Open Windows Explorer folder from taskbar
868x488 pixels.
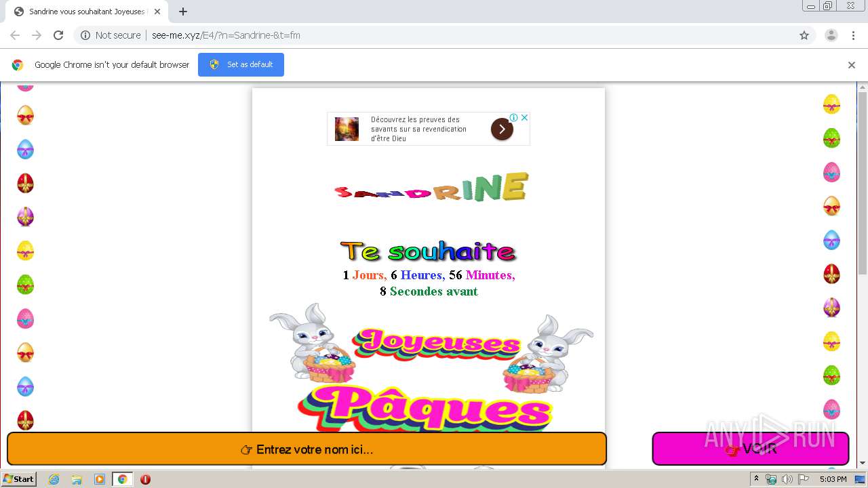point(77,479)
